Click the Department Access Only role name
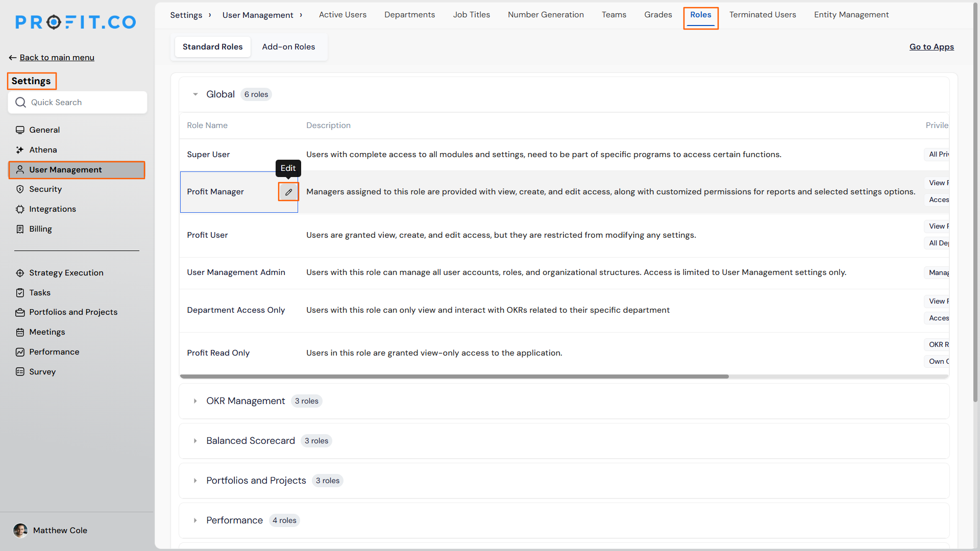 pyautogui.click(x=236, y=310)
